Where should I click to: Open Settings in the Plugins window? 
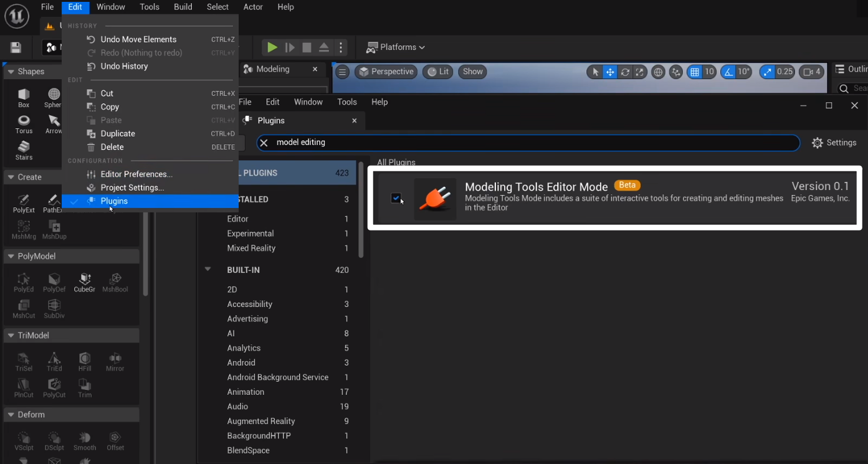pos(834,143)
